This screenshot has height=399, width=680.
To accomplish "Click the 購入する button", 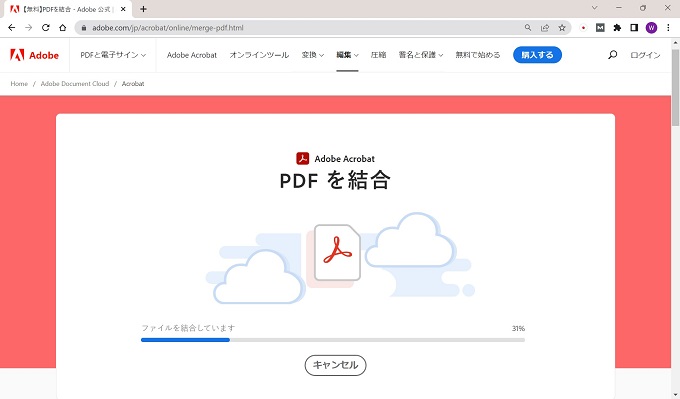I will (x=537, y=55).
